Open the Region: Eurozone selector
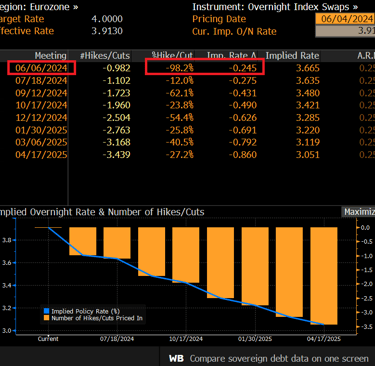The image size is (375, 366). tap(39, 7)
